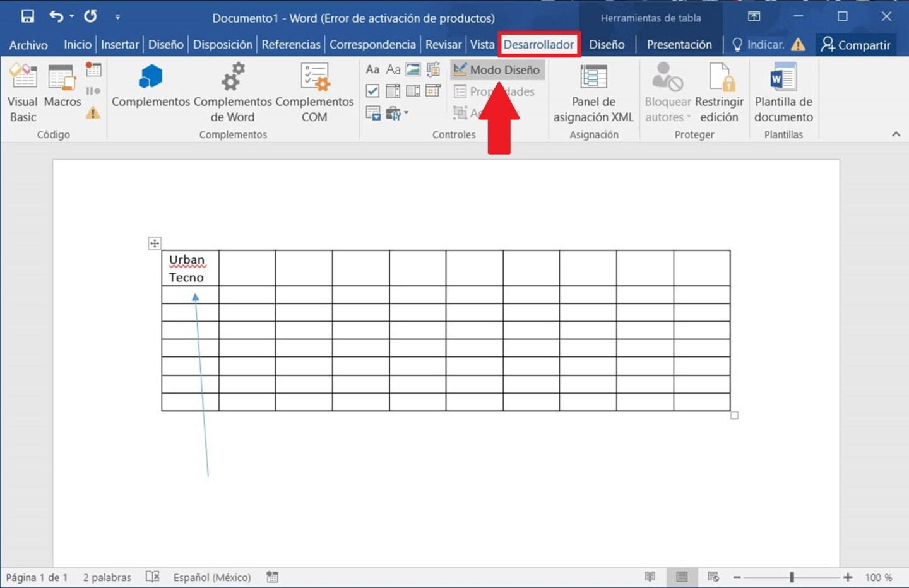The image size is (909, 588).
Task: Click the zoom slider handle
Action: [x=792, y=577]
